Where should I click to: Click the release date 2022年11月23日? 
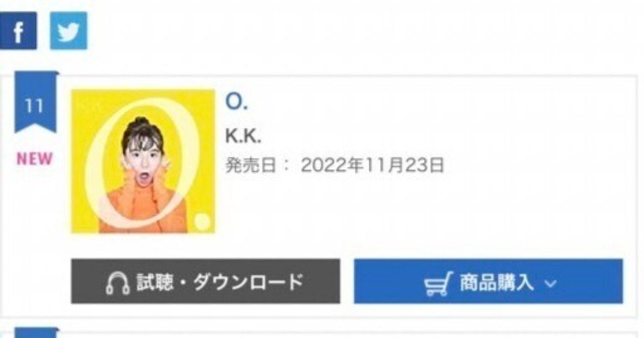[x=373, y=165]
